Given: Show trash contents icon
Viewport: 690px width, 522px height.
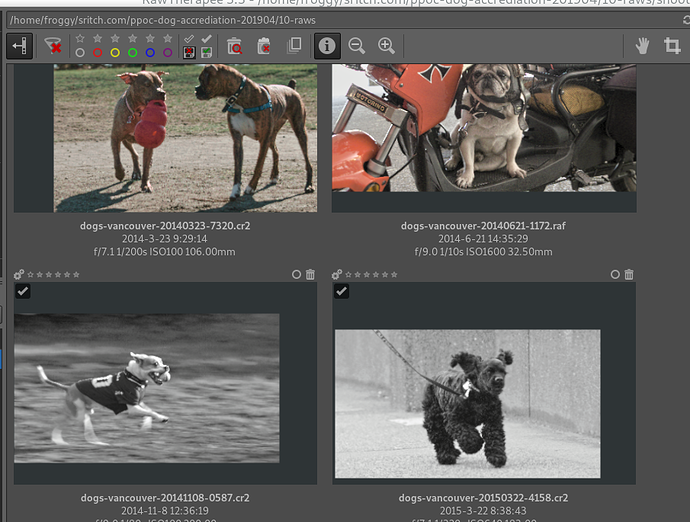Looking at the screenshot, I should click(x=235, y=46).
